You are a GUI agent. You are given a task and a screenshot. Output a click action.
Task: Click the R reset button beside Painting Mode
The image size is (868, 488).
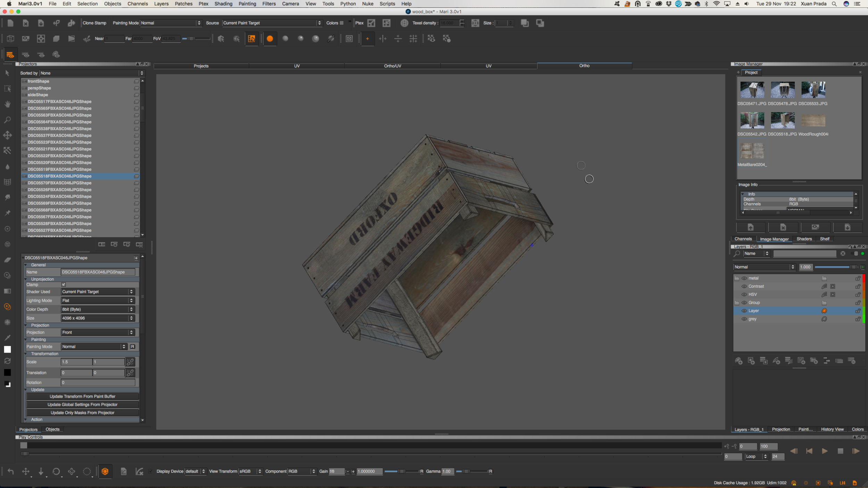pos(132,346)
